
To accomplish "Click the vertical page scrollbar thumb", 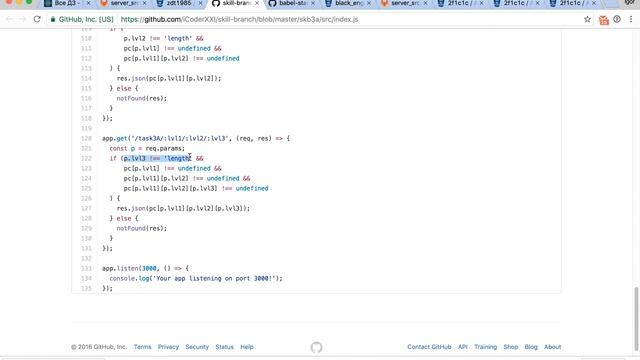I will pos(636,318).
